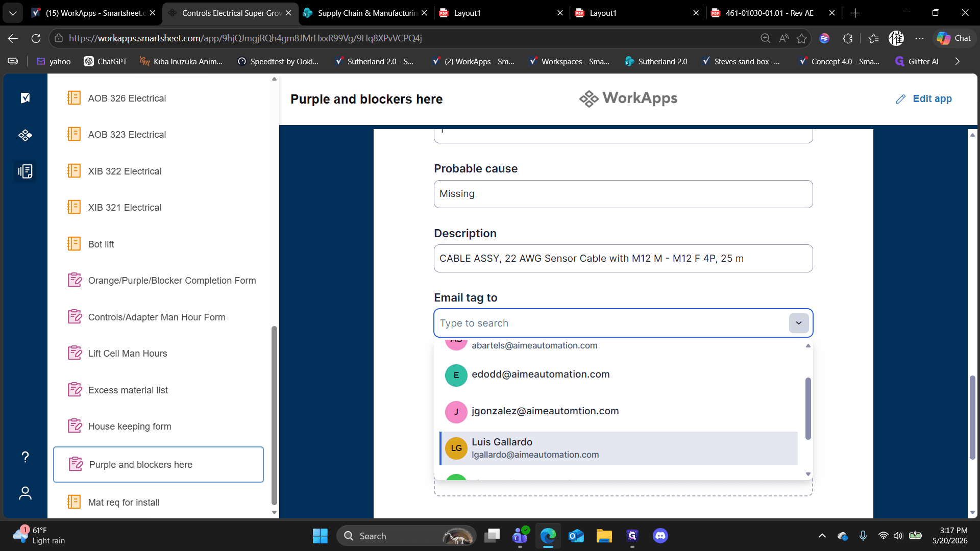Screen dimensions: 980x551
Task: Open the account profile icon in left rail
Action: tap(25, 493)
